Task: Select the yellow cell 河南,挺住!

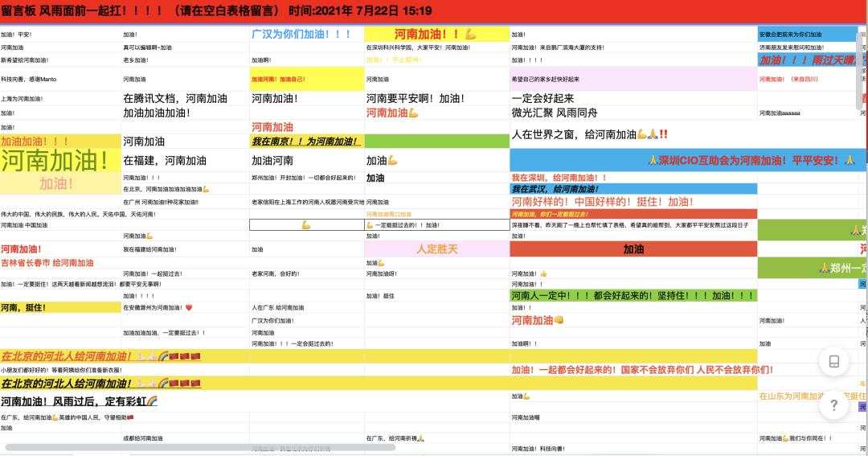Action: coord(61,307)
